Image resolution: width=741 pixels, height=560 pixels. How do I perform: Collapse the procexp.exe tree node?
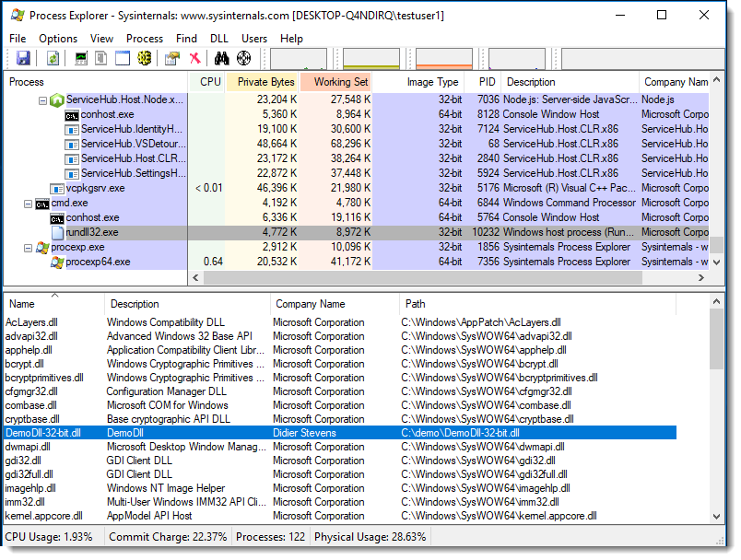click(27, 247)
